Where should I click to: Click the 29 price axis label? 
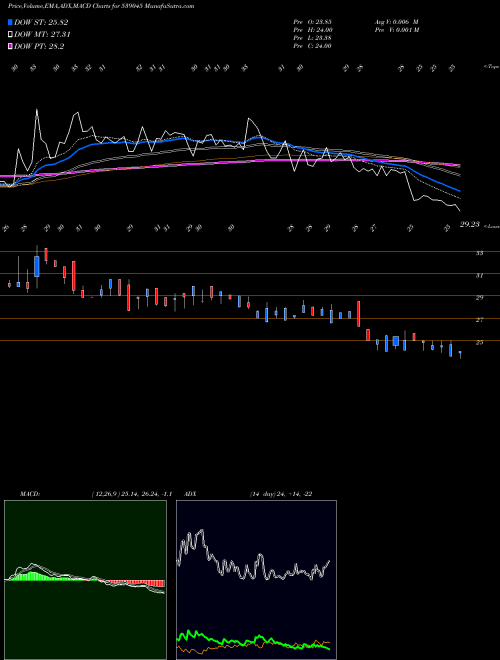(x=479, y=298)
